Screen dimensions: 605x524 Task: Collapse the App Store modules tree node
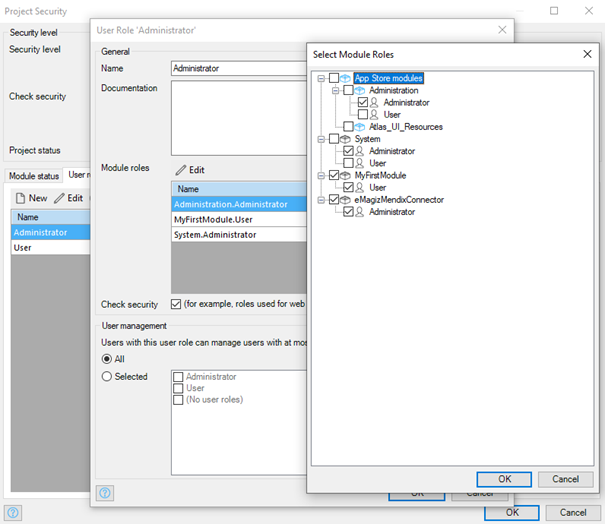click(x=321, y=79)
